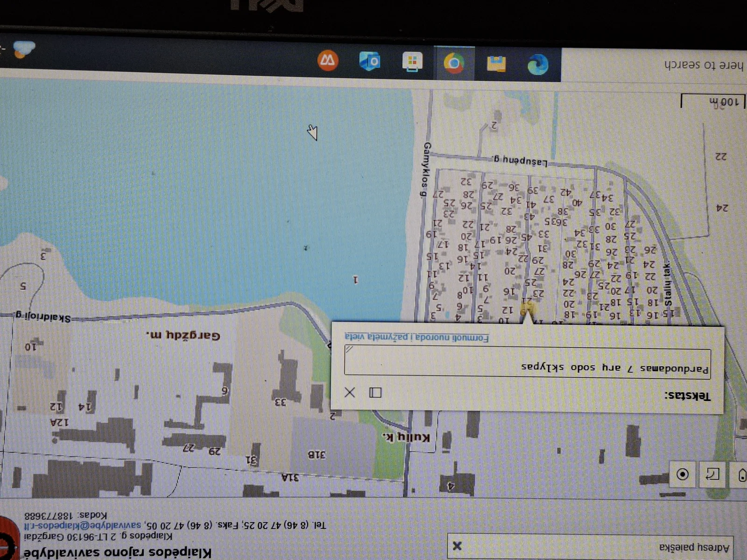Open Microsoft Store from the taskbar
Viewport: 747px width, 560px height.
[413, 62]
